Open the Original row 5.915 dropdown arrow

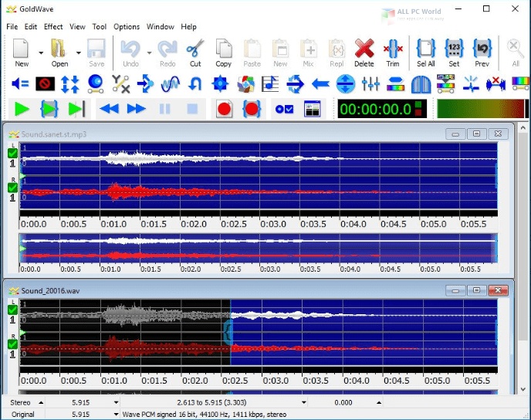116,415
